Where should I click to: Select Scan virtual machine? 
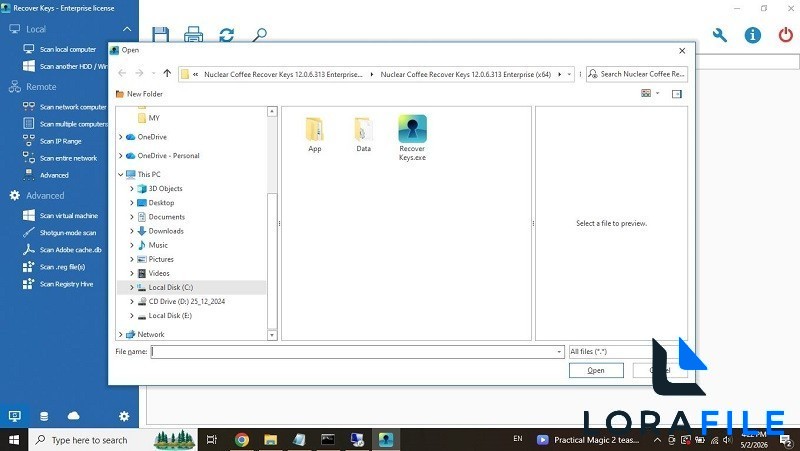60,216
